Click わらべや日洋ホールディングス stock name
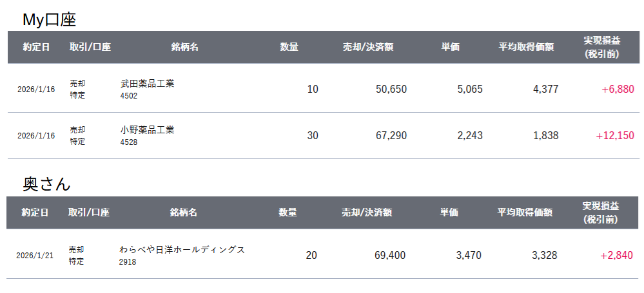The image size is (644, 293). 182,249
